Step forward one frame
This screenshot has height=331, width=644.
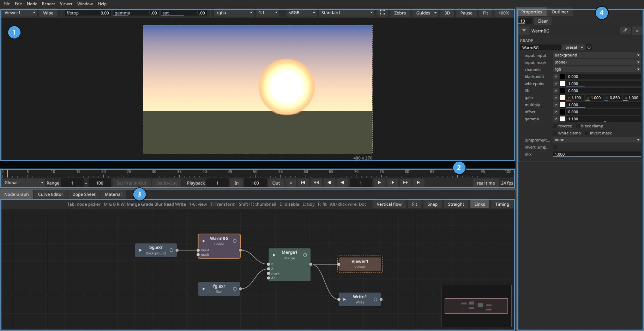(x=392, y=183)
